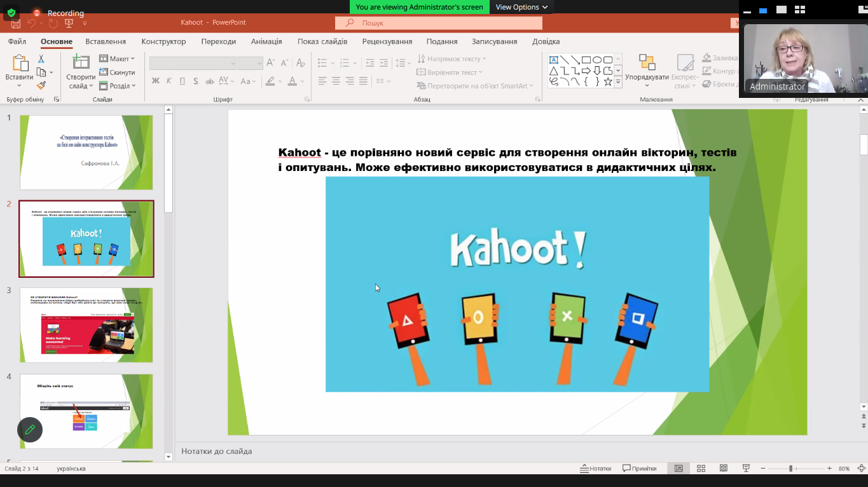This screenshot has width=868, height=487.
Task: Click the Undo arrow icon
Action: [x=31, y=23]
